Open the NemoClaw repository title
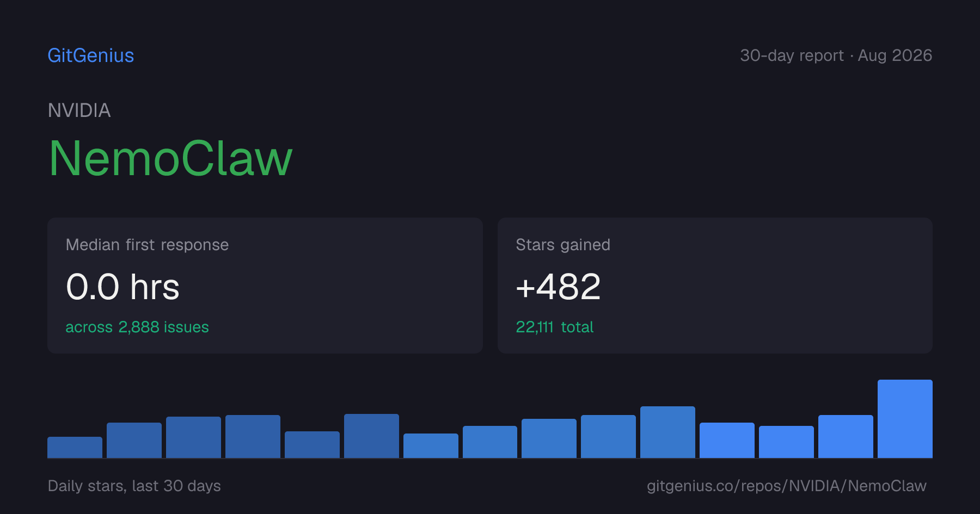 tap(171, 158)
